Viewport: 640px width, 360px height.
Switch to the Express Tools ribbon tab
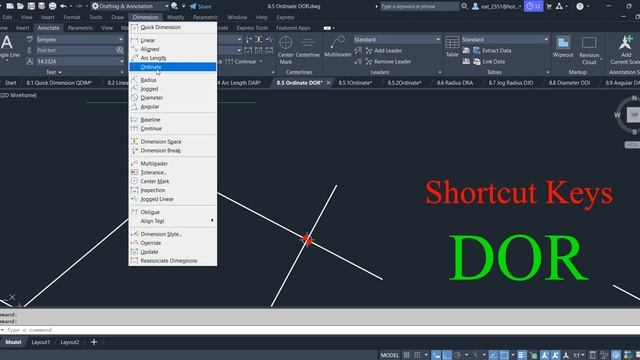pos(252,28)
